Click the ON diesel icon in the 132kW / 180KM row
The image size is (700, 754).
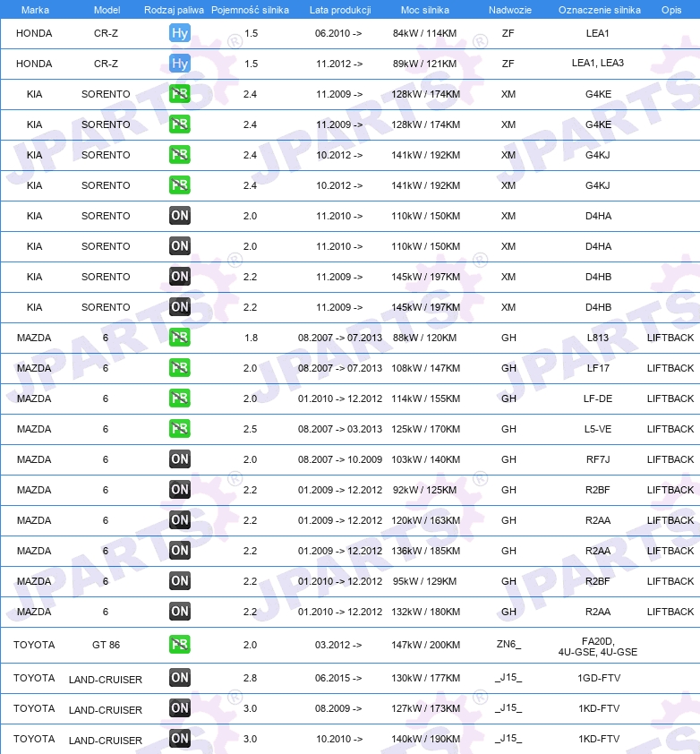pyautogui.click(x=180, y=612)
